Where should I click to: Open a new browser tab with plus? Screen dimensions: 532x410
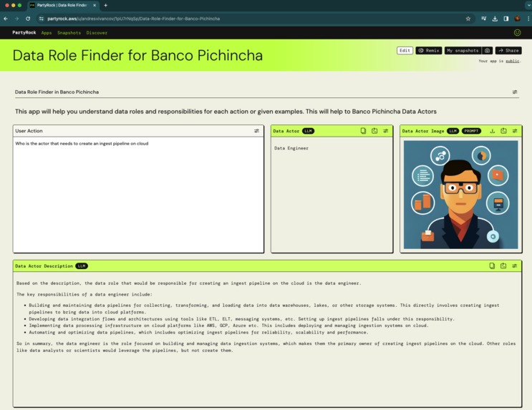click(106, 6)
